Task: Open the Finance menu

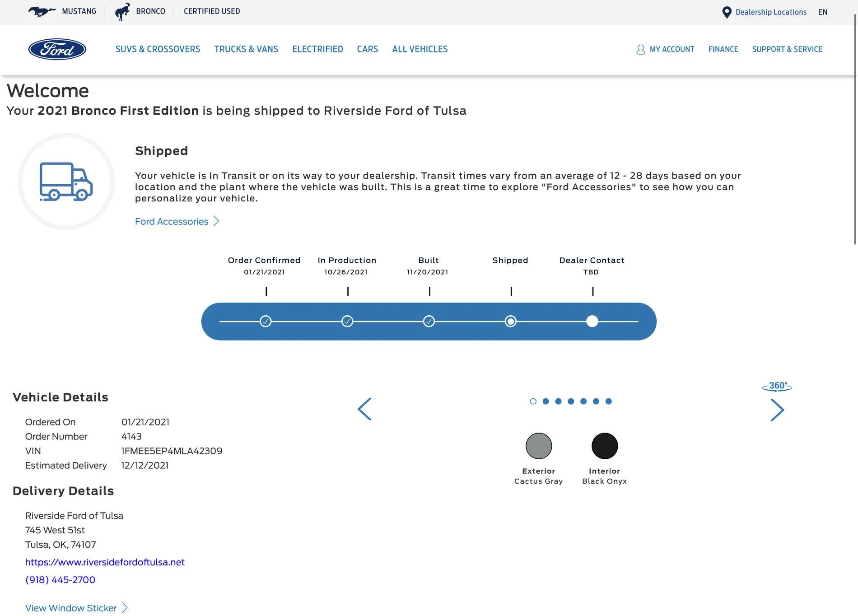Action: click(723, 49)
